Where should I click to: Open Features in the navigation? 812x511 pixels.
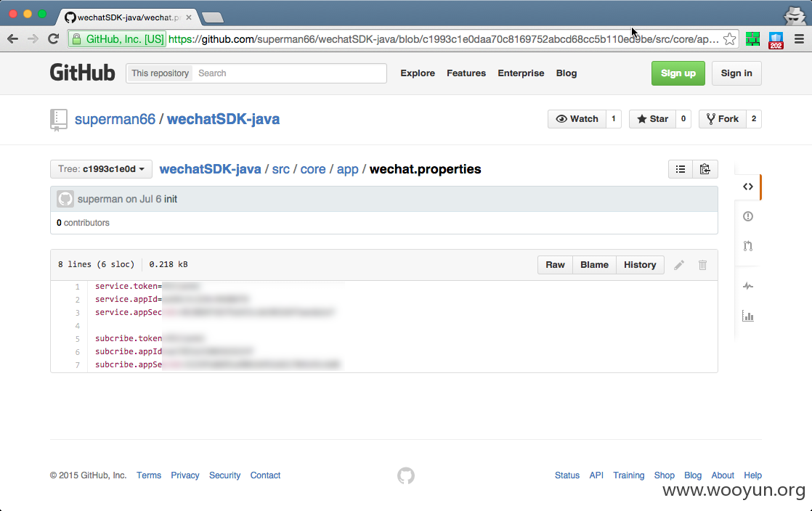click(x=466, y=73)
